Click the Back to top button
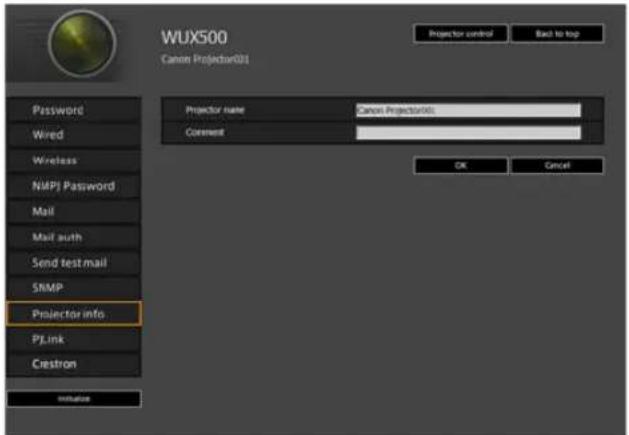 [558, 34]
